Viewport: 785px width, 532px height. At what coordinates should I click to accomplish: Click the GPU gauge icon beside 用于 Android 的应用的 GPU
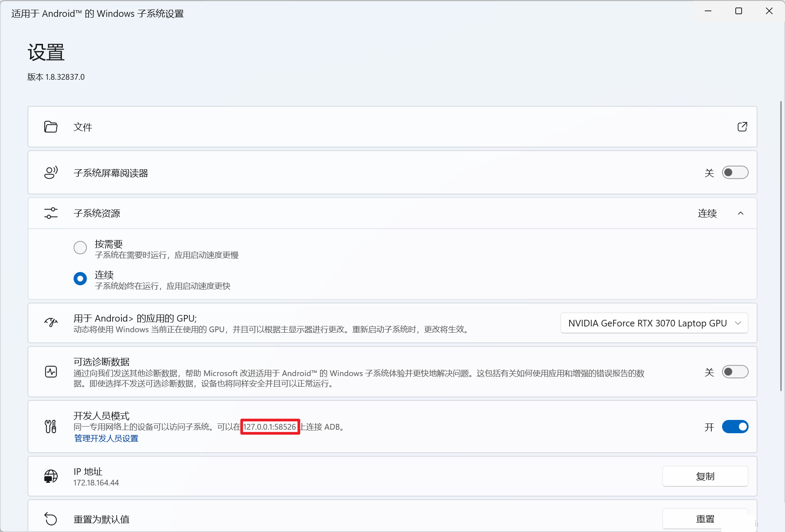pos(51,323)
